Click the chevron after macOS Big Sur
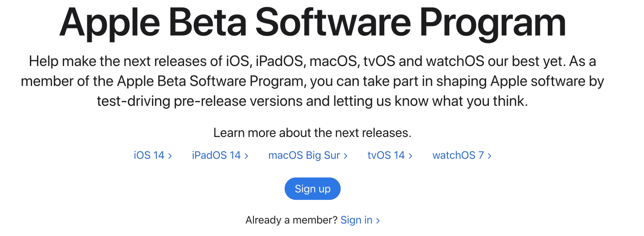This screenshot has width=644, height=236. point(346,156)
